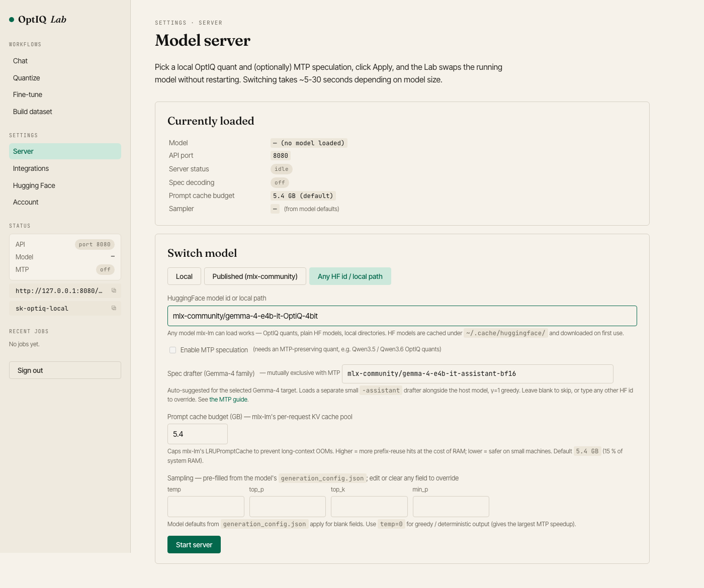
Task: Click the min_p sampling field
Action: point(451,507)
